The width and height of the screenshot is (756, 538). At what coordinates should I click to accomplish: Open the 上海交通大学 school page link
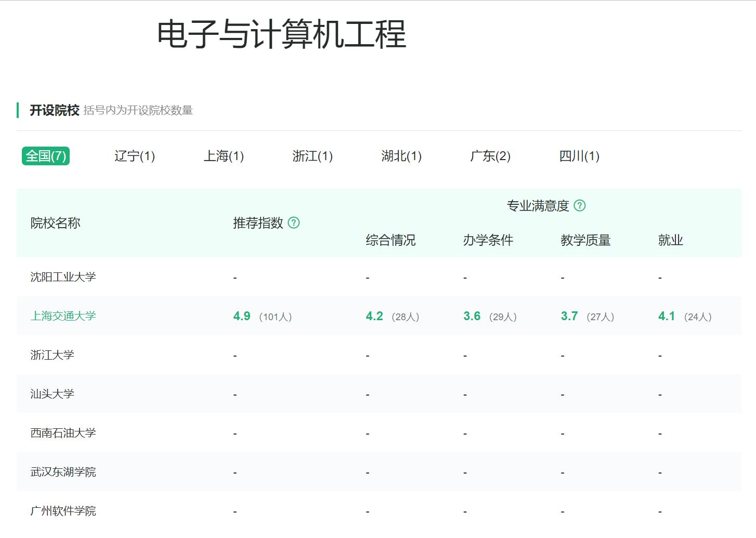pyautogui.click(x=63, y=316)
